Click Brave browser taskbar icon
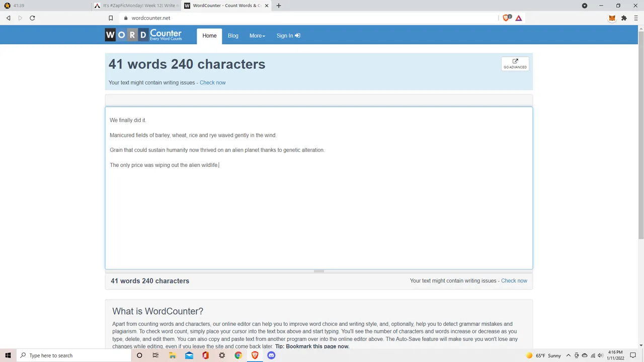Viewport: 644px width, 362px height. pyautogui.click(x=255, y=355)
